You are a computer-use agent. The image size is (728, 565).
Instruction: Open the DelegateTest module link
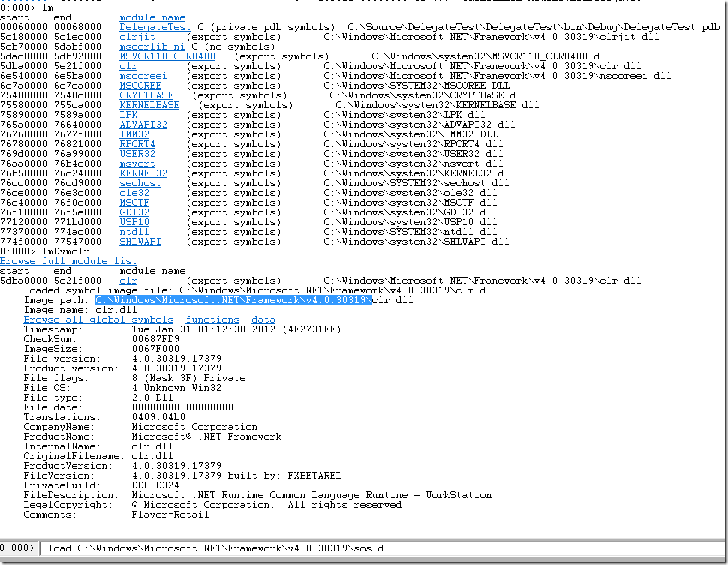pyautogui.click(x=155, y=27)
